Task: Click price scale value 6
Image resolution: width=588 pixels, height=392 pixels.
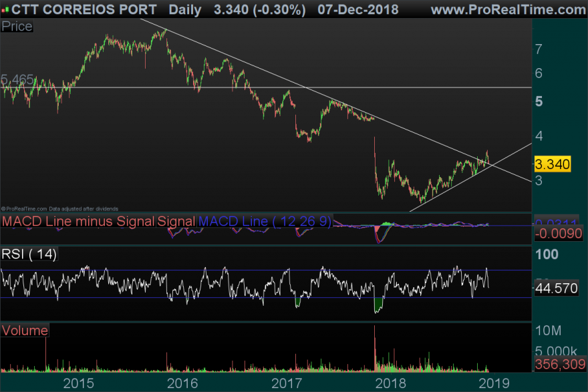Action: click(x=539, y=73)
